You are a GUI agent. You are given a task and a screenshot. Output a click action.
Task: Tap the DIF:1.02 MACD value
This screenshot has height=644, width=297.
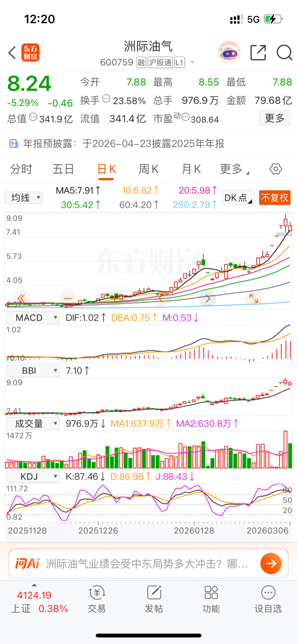tap(86, 318)
